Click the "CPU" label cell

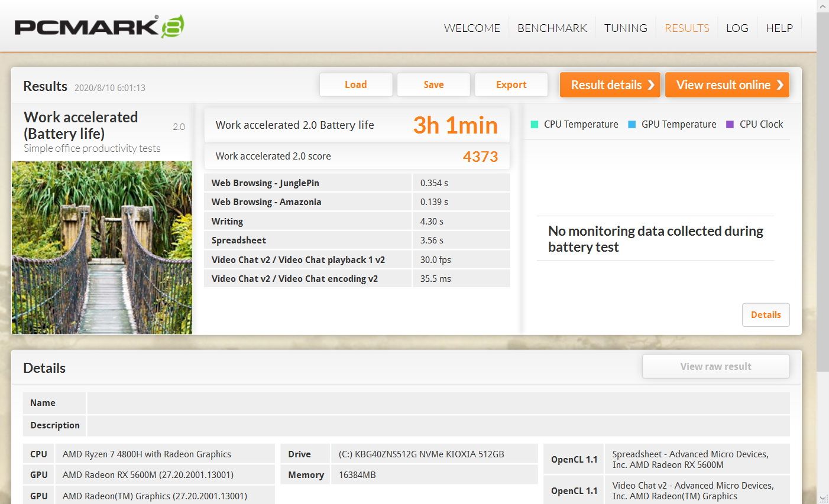tap(39, 454)
